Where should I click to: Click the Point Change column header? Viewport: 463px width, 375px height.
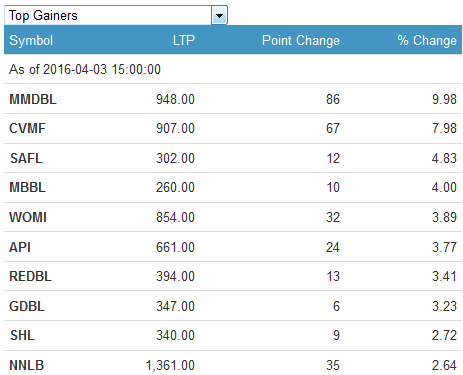(301, 41)
